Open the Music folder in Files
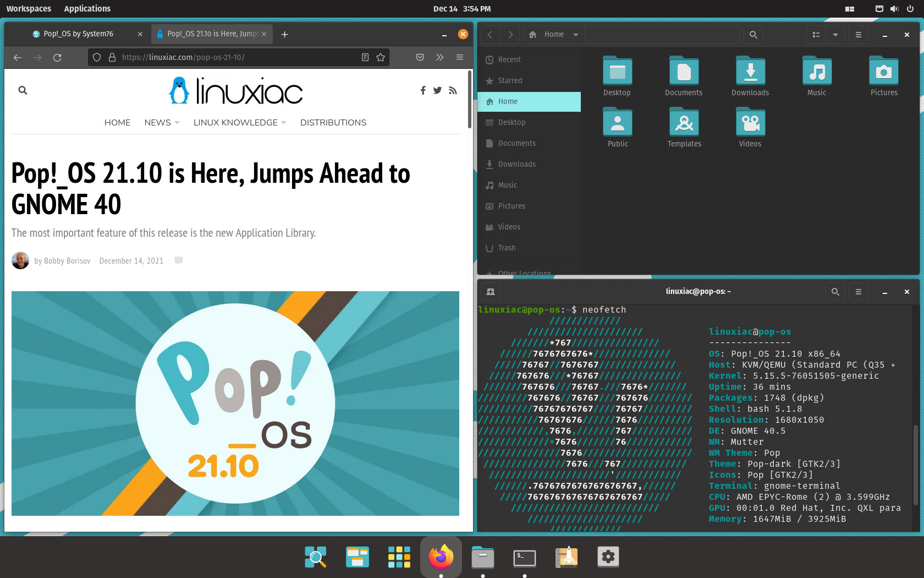This screenshot has width=924, height=578. coord(817,76)
